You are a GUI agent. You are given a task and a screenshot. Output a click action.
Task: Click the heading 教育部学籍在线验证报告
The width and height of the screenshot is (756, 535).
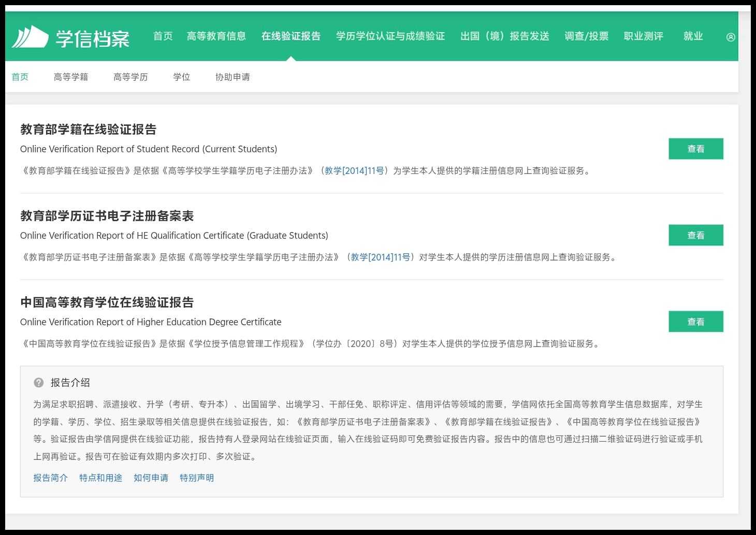[x=89, y=129]
